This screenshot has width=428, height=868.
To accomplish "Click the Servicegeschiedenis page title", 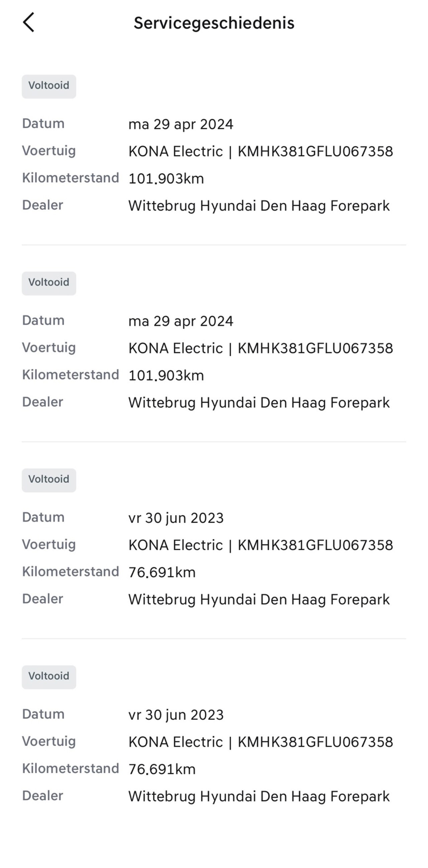I will [214, 23].
